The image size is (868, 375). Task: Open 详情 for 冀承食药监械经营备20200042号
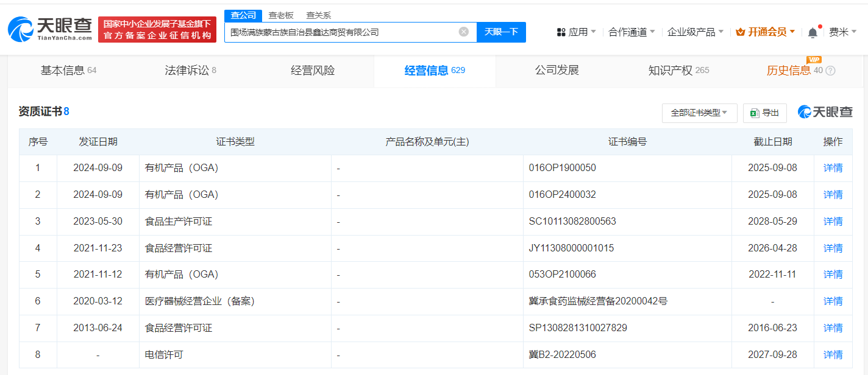click(833, 301)
